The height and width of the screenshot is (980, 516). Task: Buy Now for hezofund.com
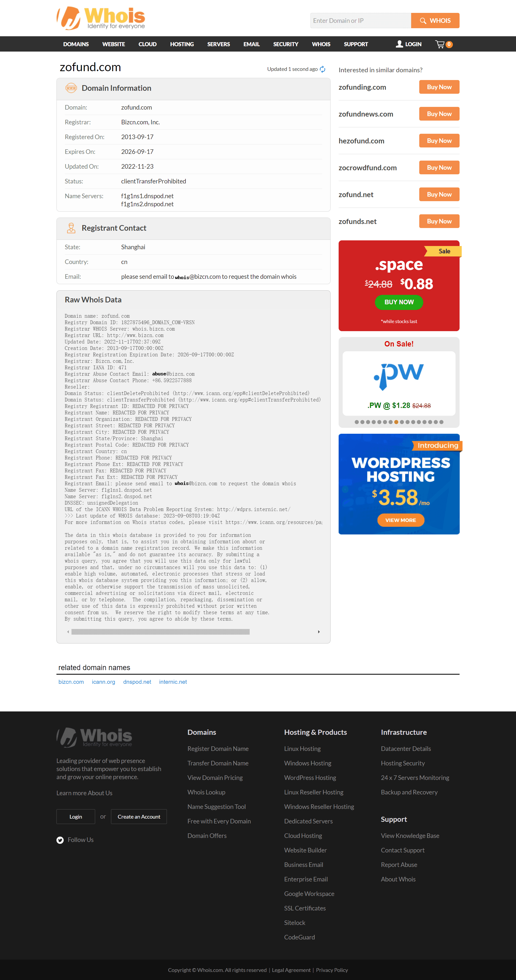pos(439,140)
